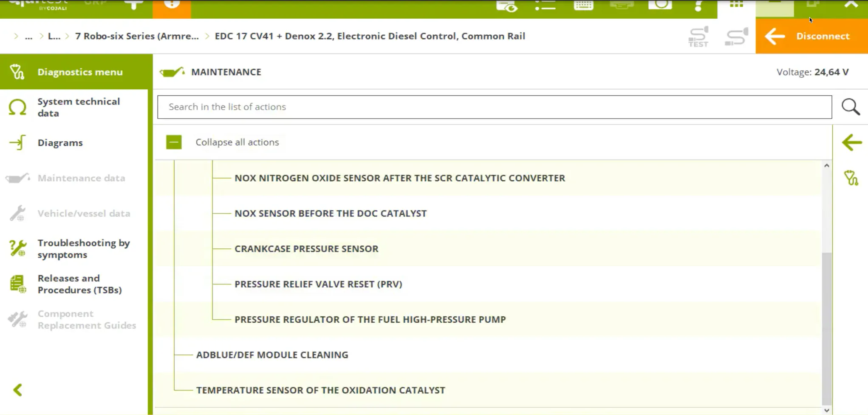
Task: Click the printer icon in top toolbar
Action: (622, 5)
